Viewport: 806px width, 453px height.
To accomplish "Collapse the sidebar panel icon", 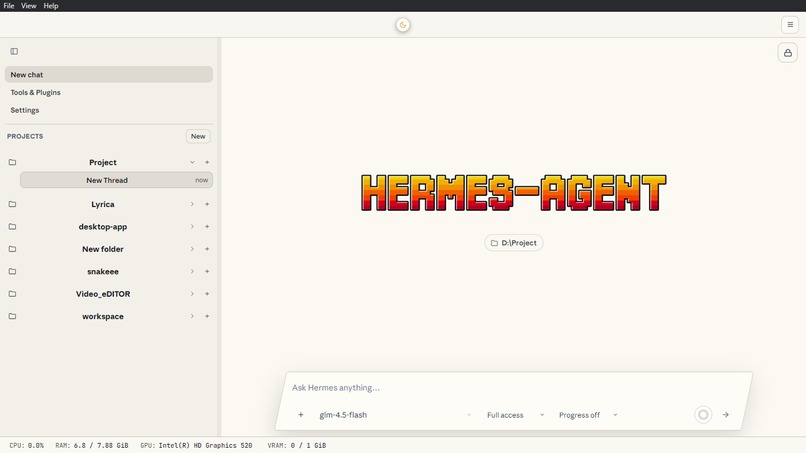I will click(14, 51).
